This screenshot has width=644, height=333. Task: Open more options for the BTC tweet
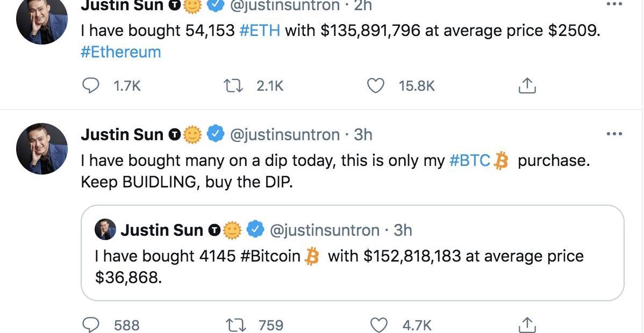click(613, 134)
